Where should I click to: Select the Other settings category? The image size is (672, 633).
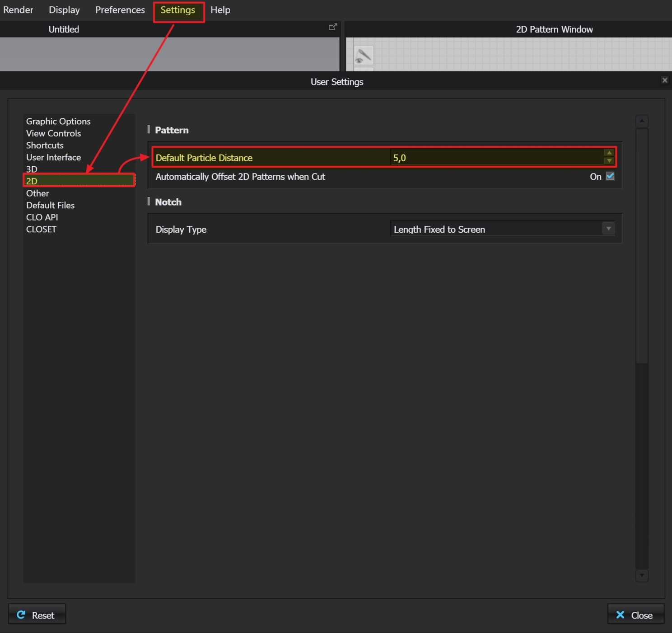[x=37, y=193]
